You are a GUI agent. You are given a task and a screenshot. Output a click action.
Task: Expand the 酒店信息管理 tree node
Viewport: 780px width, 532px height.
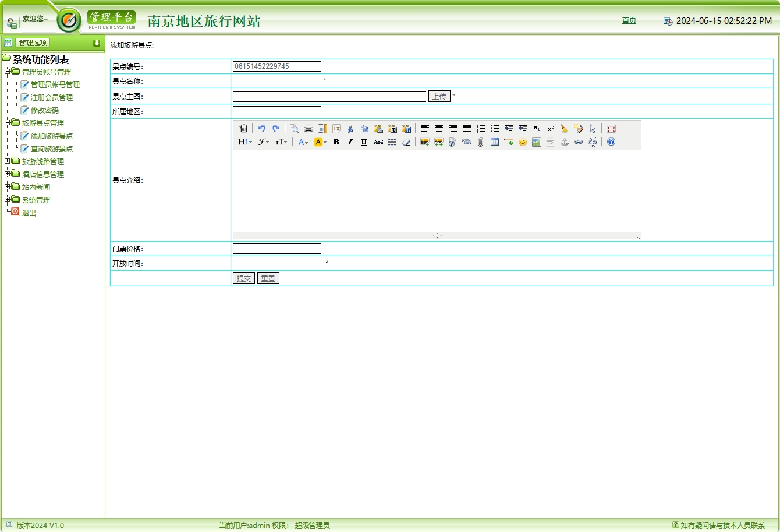click(8, 174)
